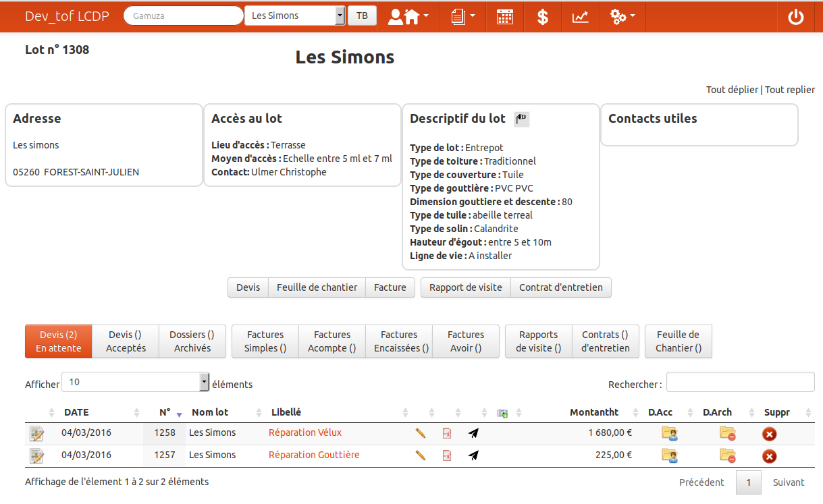Click pencil edit icon for Réparation Vélux
The width and height of the screenshot is (823, 504).
point(421,434)
